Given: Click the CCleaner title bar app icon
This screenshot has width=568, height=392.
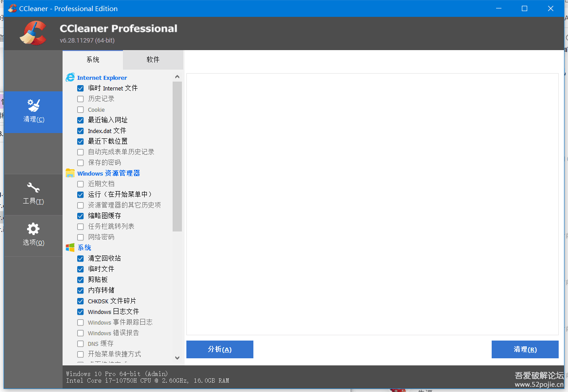Looking at the screenshot, I should (12, 8).
